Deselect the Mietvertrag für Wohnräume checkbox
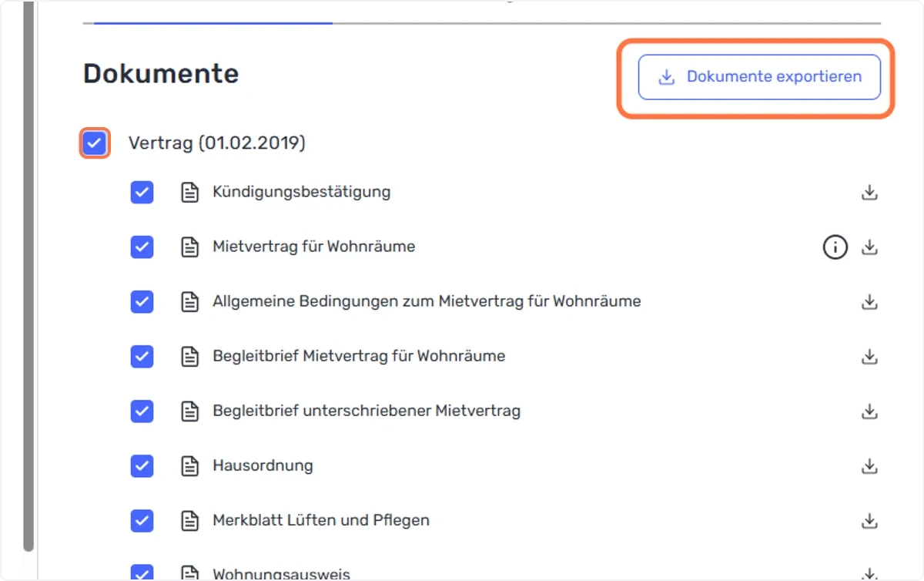Screen dimensions: 924x581 [142, 247]
